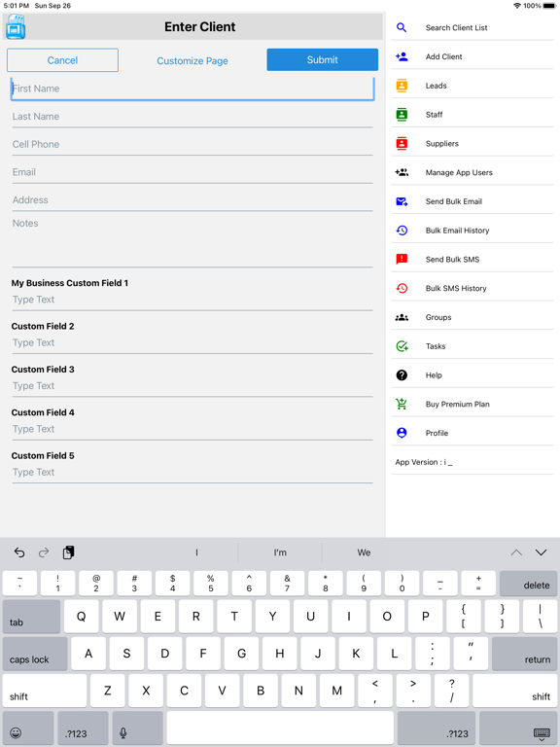Tap the keyboard paste clipboard icon
Image resolution: width=560 pixels, height=747 pixels.
68,552
